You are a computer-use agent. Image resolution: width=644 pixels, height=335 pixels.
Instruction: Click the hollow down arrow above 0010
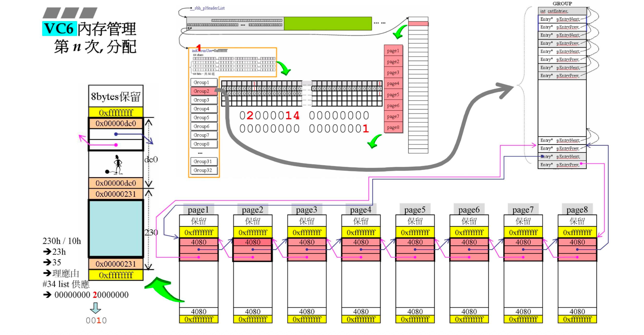pos(96,308)
